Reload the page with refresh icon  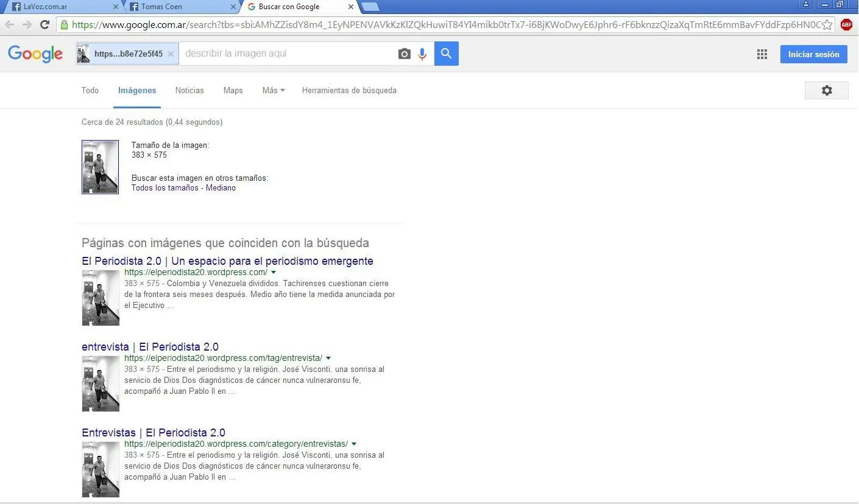click(x=44, y=25)
